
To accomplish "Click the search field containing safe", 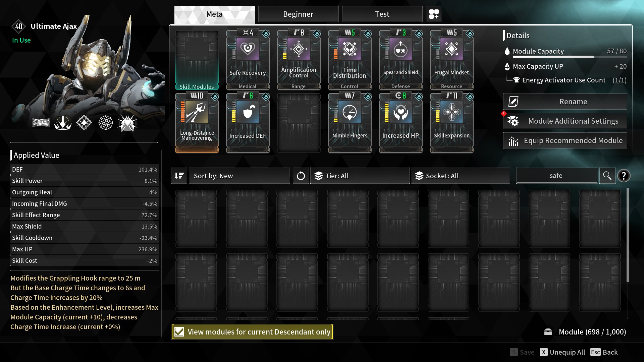I will (557, 176).
